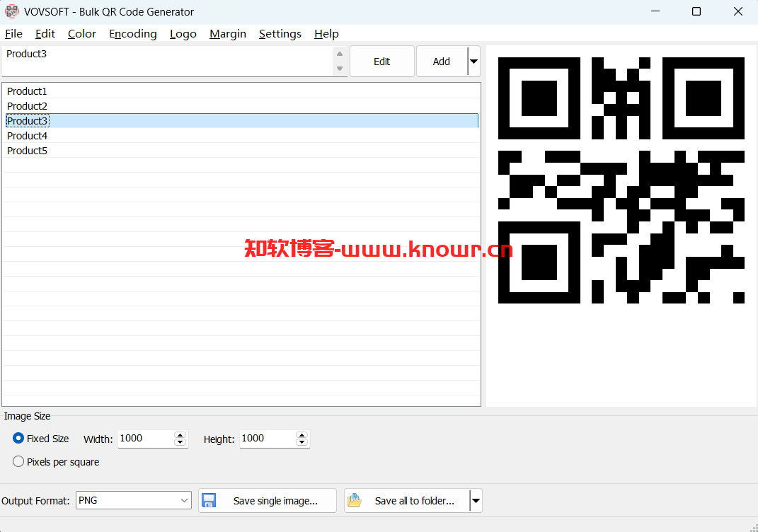Select Product4 in the list
Viewport: 758px width, 532px height.
(241, 136)
